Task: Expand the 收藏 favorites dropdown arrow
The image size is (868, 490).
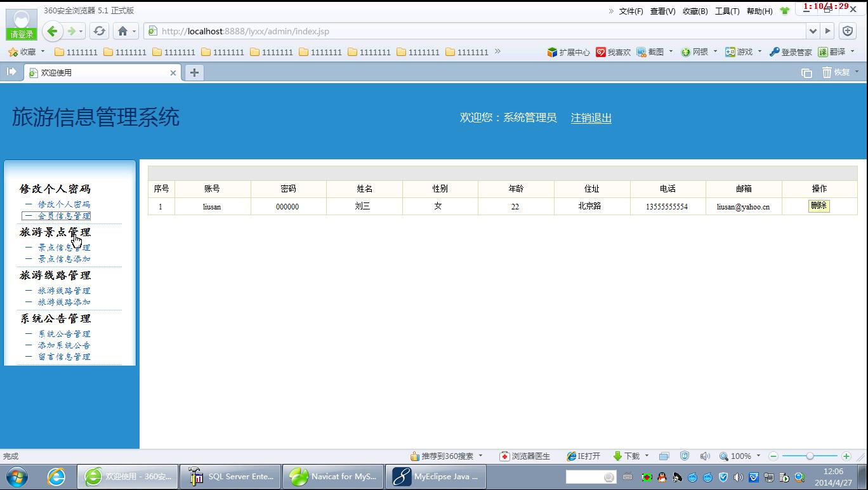Action: tap(43, 51)
